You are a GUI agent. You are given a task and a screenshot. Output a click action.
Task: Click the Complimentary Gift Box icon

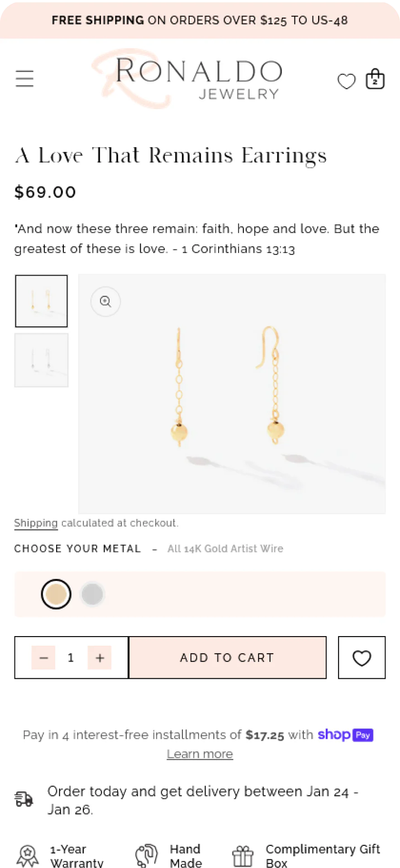click(243, 856)
